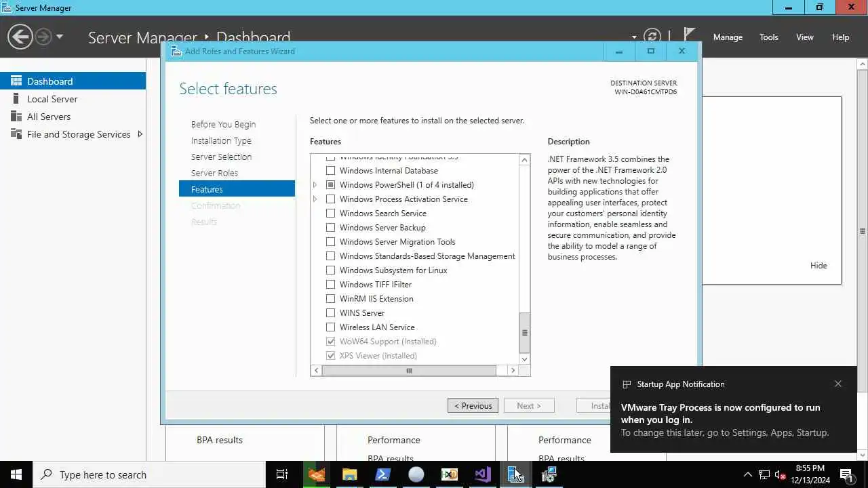This screenshot has width=868, height=488.
Task: Click features list scroll-down arrow
Action: [x=525, y=359]
